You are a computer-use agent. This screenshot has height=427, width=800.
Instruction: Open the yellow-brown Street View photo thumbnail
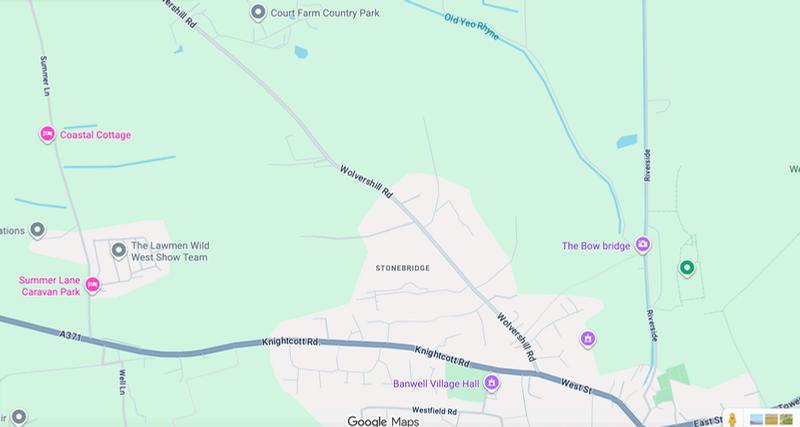point(771,419)
